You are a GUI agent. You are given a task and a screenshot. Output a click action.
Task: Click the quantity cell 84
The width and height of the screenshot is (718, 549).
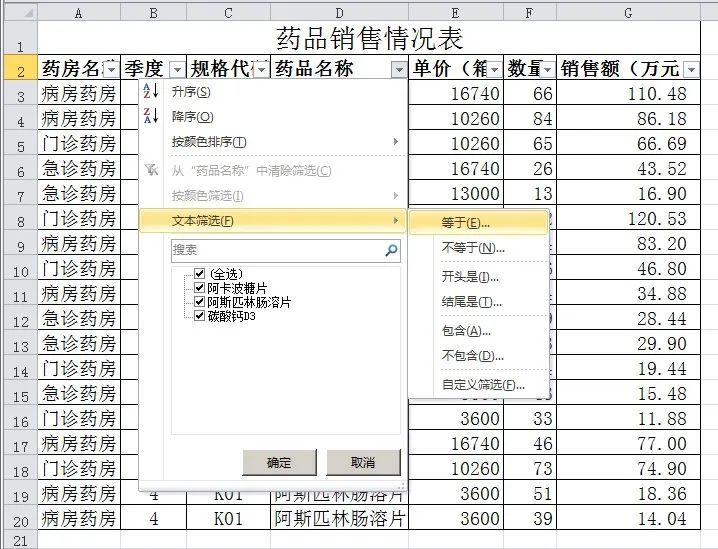click(x=530, y=119)
